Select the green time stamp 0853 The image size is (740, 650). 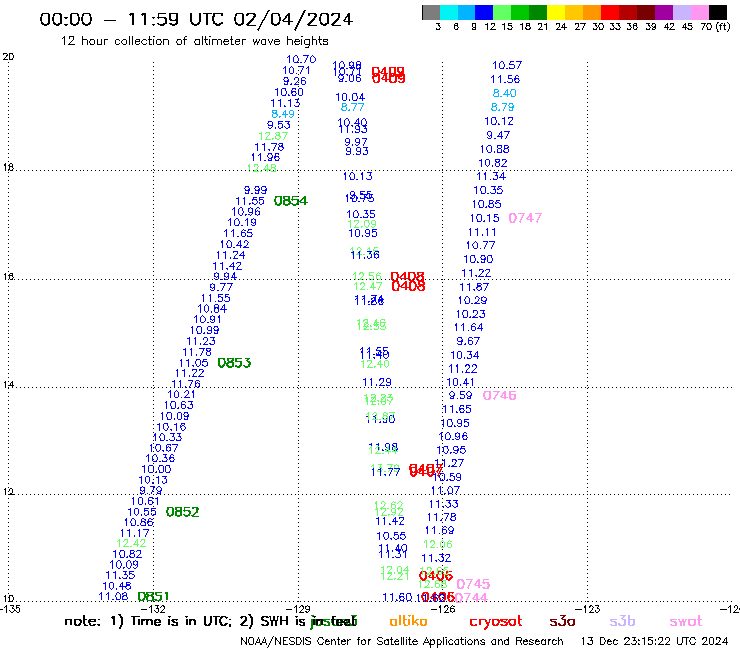234,363
